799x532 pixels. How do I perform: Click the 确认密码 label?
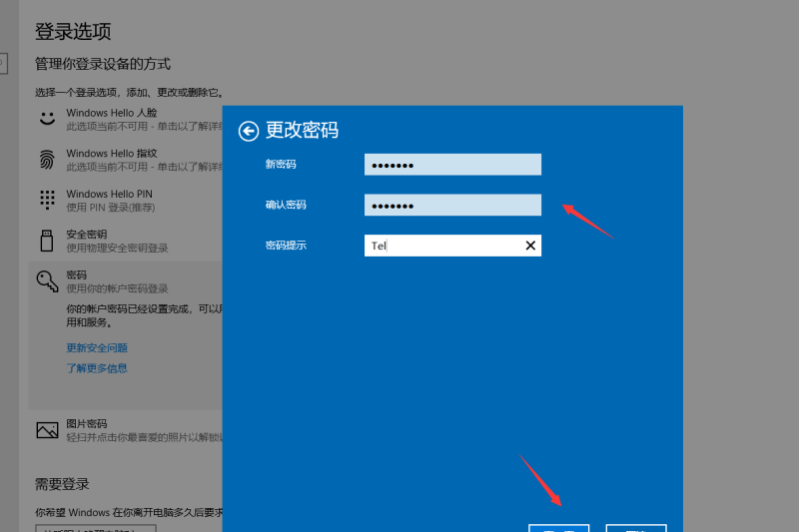pyautogui.click(x=286, y=206)
